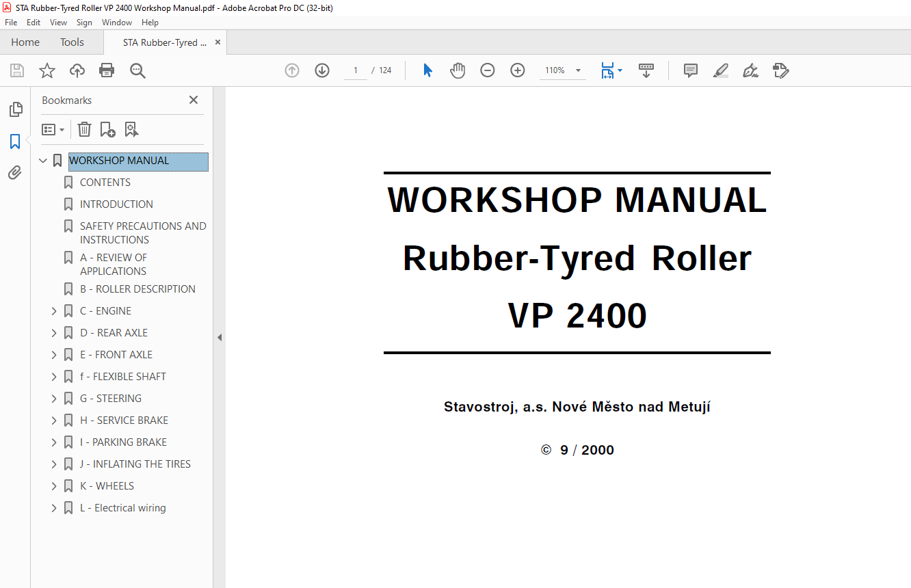Open the Edit menu
Viewport: 911px width, 588px height.
(34, 23)
